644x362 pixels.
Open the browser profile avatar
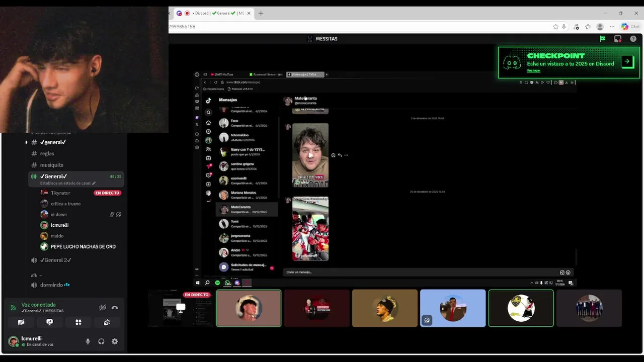tap(600, 27)
